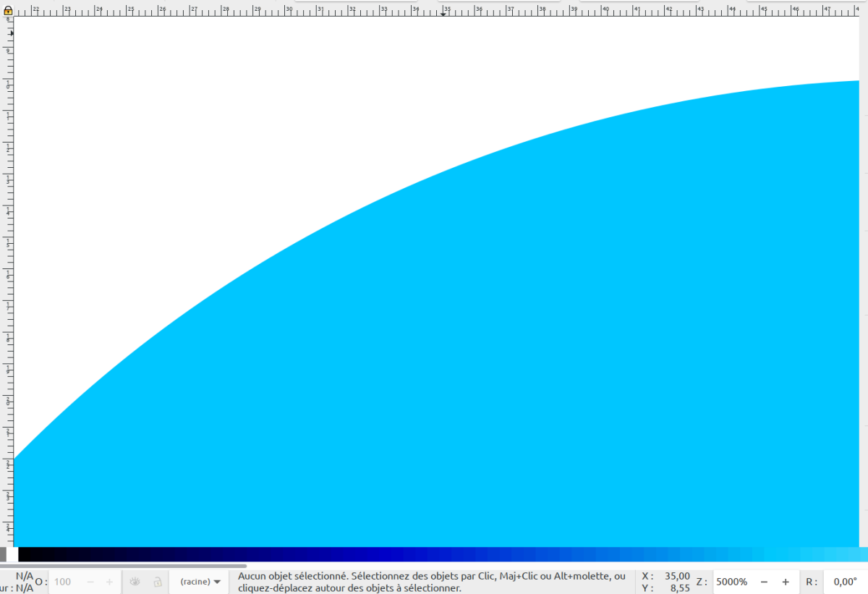
Task: Open the (racine) layer dropdown
Action: tap(201, 582)
